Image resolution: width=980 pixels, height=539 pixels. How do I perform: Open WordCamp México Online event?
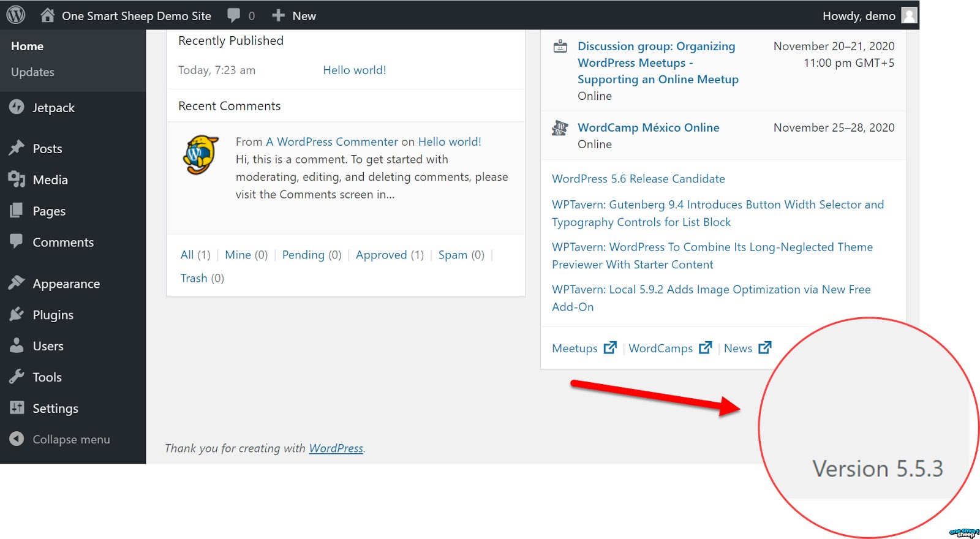648,127
